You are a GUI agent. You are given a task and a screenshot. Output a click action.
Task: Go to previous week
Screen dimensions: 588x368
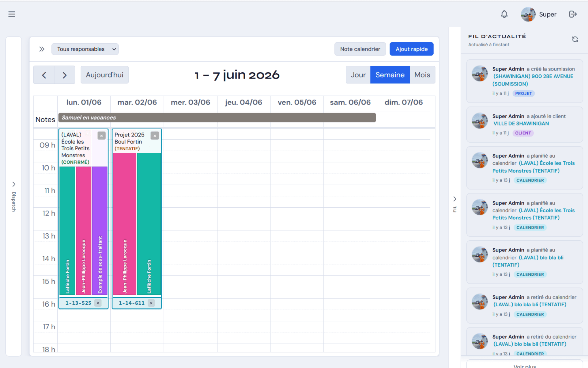(44, 75)
